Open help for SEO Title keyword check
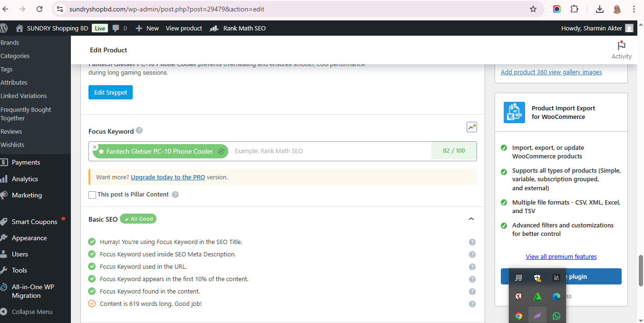 [x=472, y=242]
